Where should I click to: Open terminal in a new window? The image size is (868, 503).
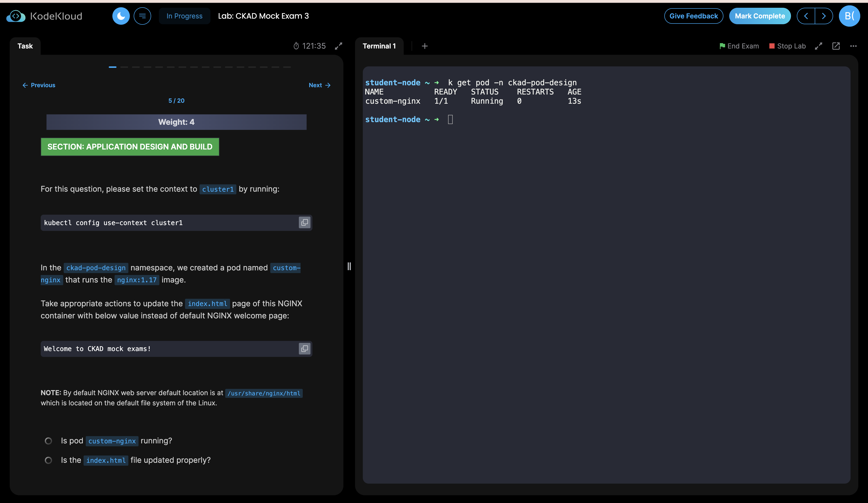[836, 46]
